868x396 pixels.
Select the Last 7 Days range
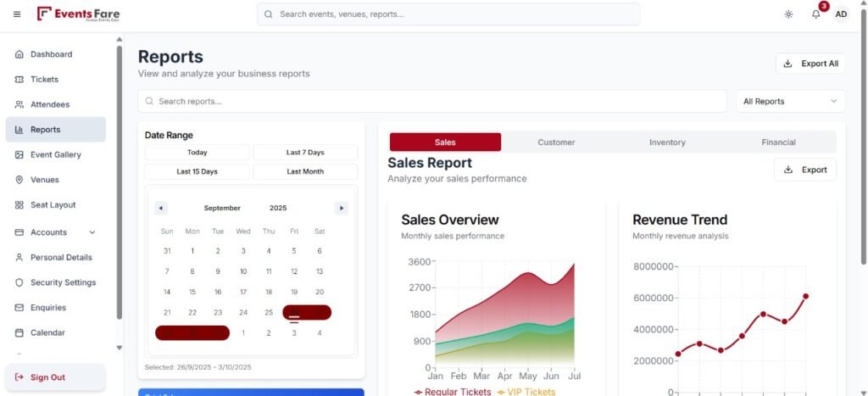(305, 153)
